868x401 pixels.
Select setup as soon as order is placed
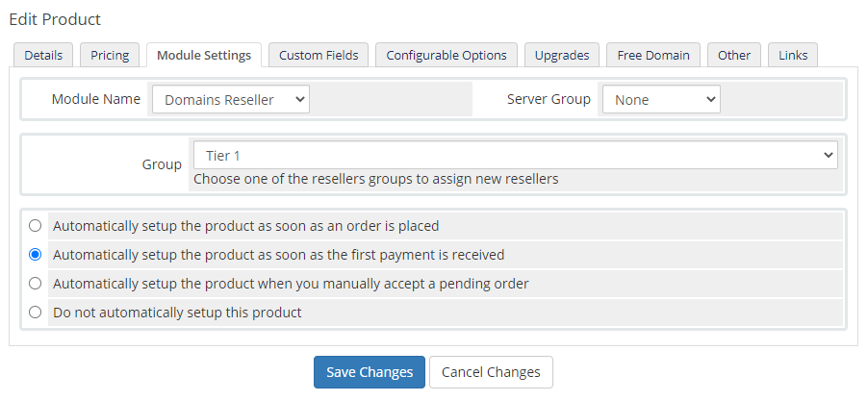click(x=36, y=226)
